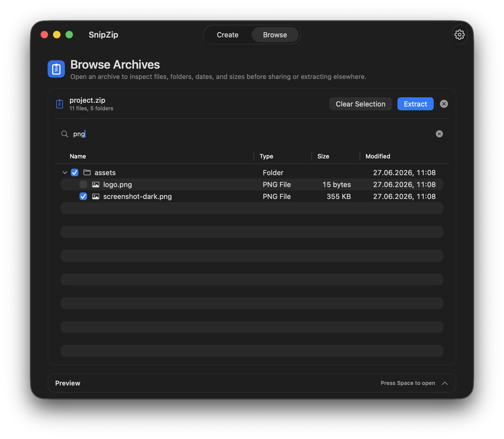Image resolution: width=504 pixels, height=439 pixels.
Task: Select the screenshot-dark.png file name
Action: (x=137, y=197)
